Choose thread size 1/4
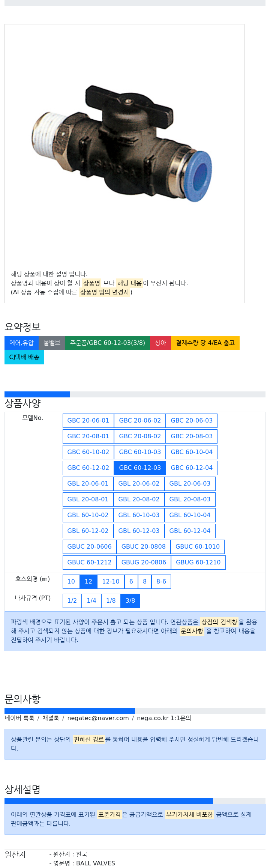Screen dimensions: 270x868 (x=91, y=601)
